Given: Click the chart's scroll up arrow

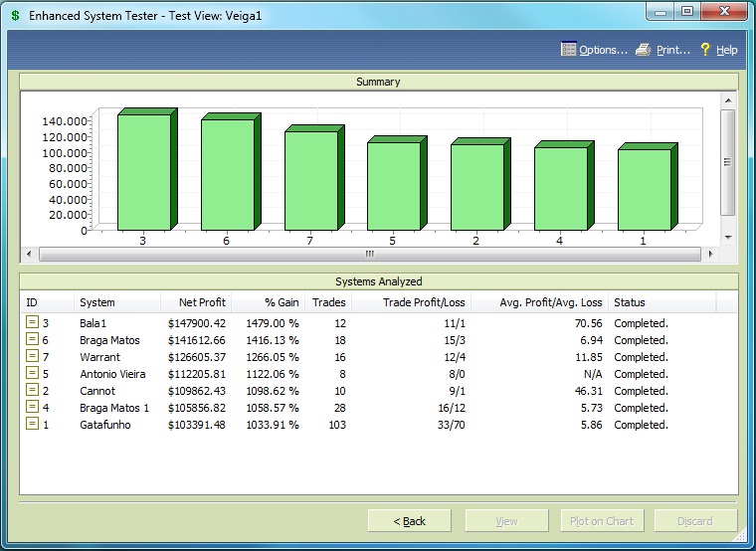Looking at the screenshot, I should [728, 100].
